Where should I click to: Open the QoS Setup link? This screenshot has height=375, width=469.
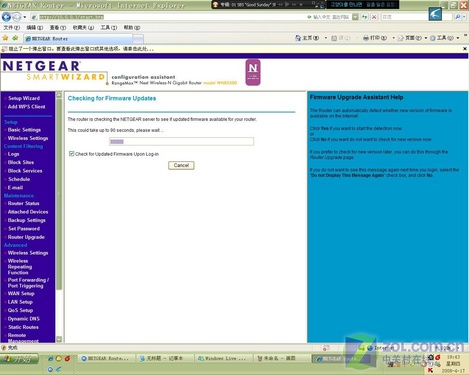[20, 310]
